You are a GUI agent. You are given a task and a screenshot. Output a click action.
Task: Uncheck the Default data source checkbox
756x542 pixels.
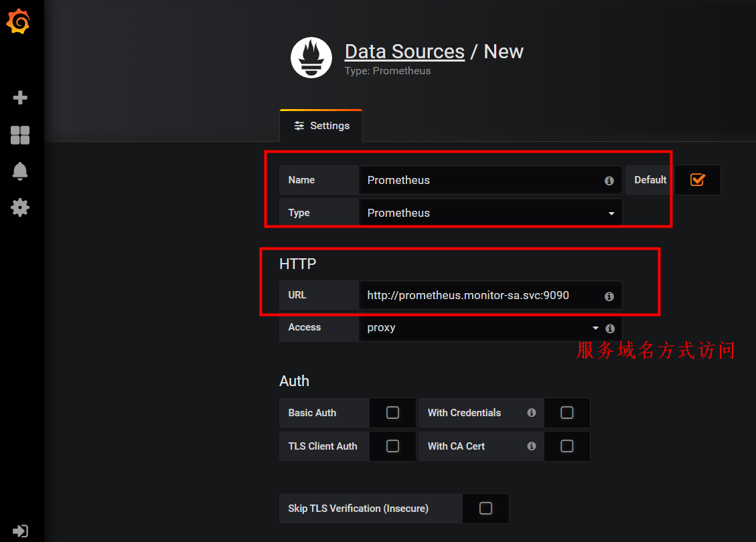click(698, 180)
